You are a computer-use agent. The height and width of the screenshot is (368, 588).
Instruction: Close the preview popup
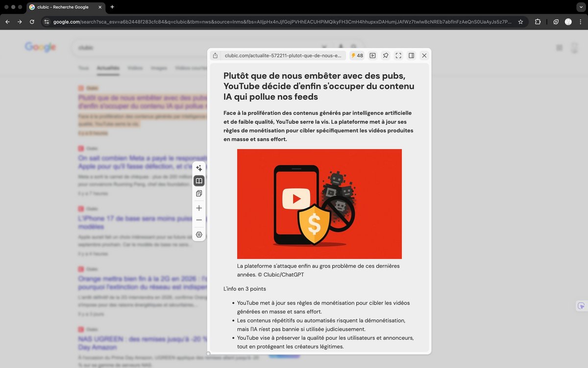[x=424, y=55]
